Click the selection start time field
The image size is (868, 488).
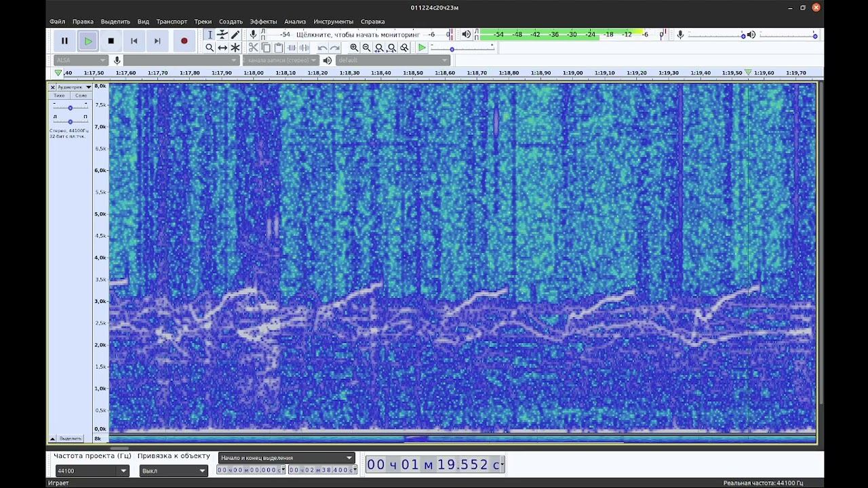click(251, 470)
